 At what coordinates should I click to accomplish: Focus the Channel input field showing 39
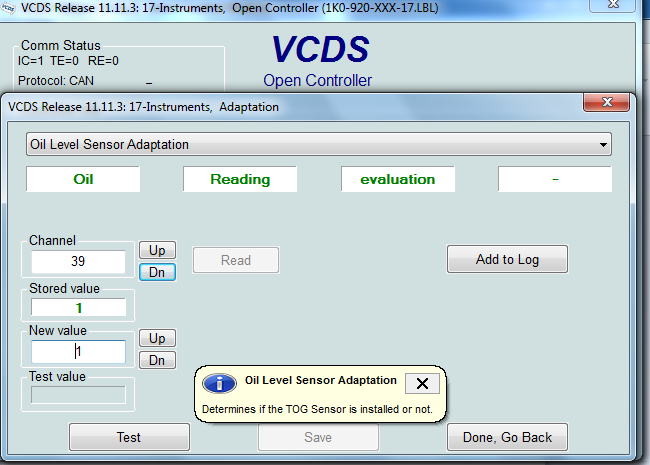(x=78, y=262)
